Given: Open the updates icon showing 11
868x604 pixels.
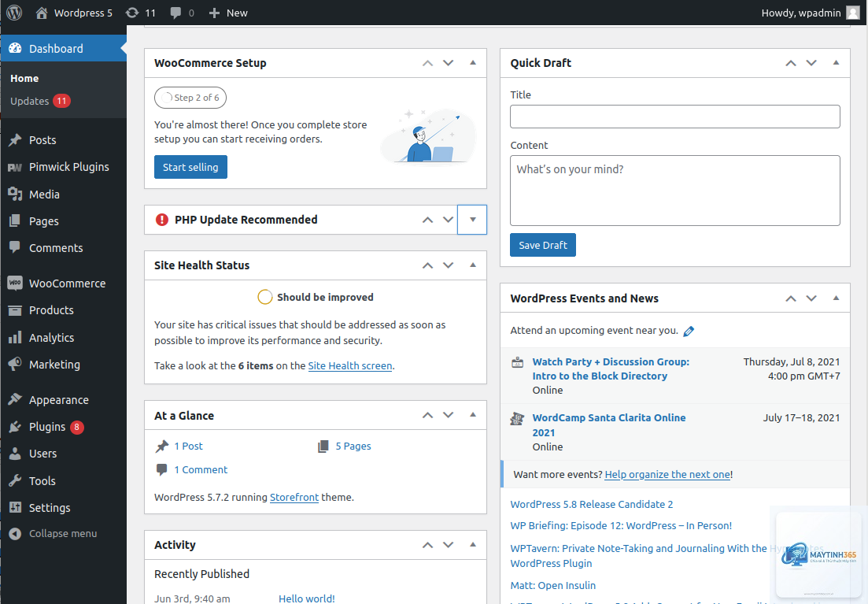Looking at the screenshot, I should click(131, 13).
